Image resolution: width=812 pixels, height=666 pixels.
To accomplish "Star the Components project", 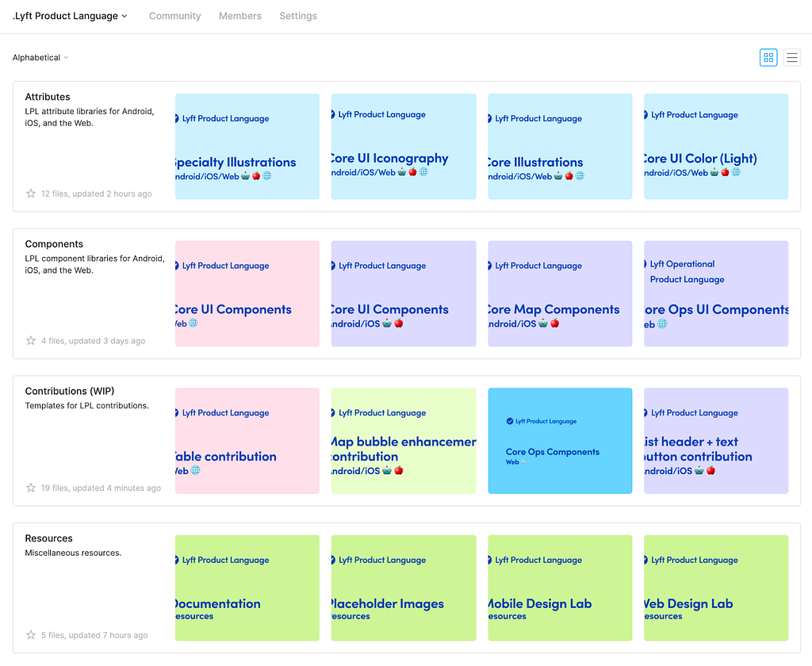I will [31, 341].
